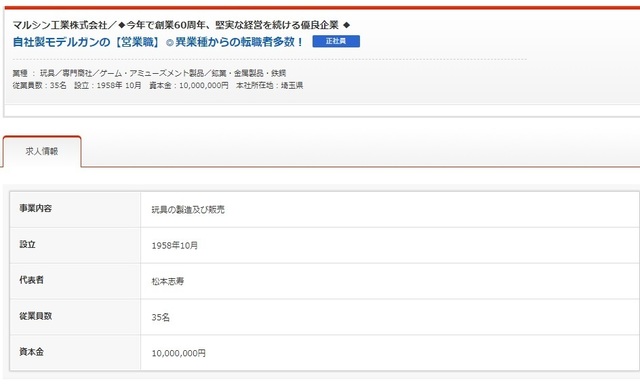Click the 従業員数：35名 summary text

point(40,85)
